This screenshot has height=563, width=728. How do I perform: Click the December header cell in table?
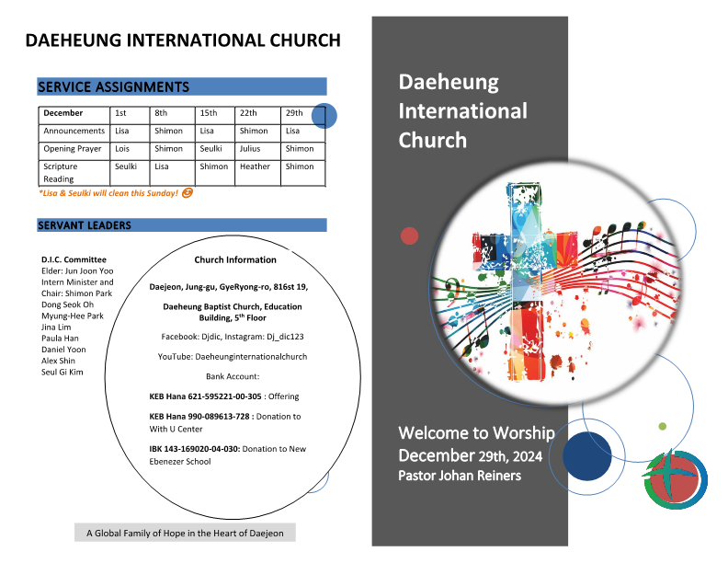[x=63, y=113]
